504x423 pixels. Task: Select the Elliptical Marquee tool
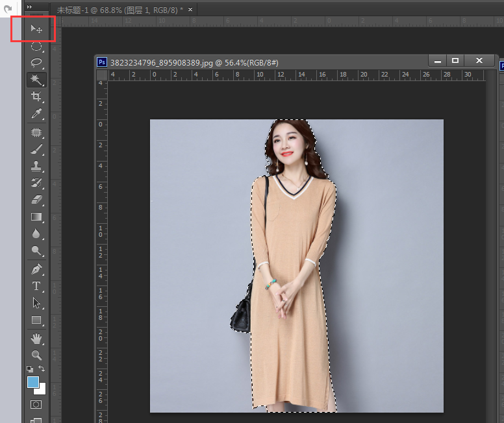point(36,46)
